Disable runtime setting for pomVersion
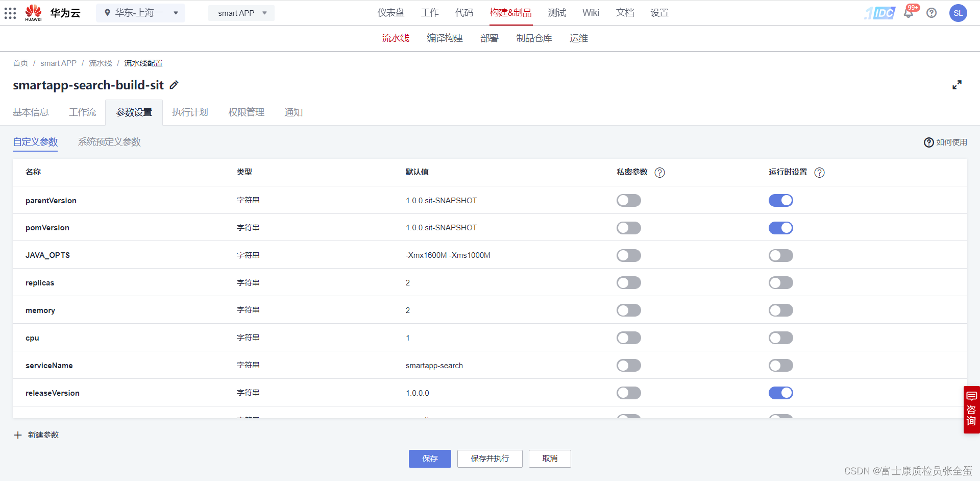 pyautogui.click(x=780, y=228)
